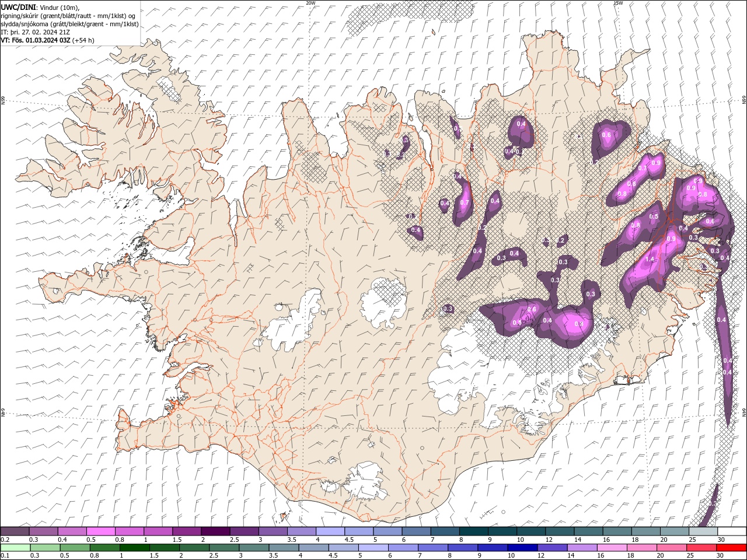Select the line 'slydda/snjókoma (grátt/bleikt/grænt - mm/1klst)'
The image size is (747, 560).
pyautogui.click(x=70, y=24)
